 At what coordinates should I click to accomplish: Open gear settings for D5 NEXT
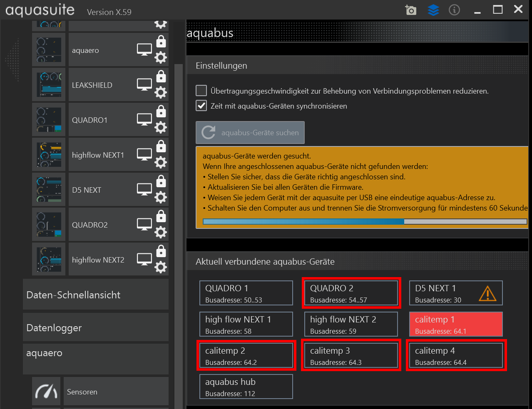[x=161, y=197]
